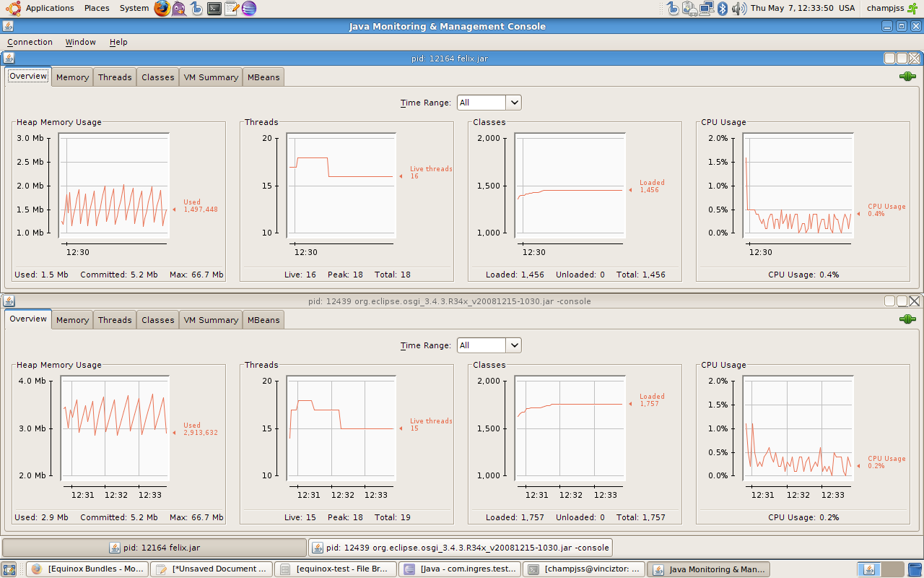Click the Show Desktop icon in the bottom panel
This screenshot has height=578, width=924.
[9, 569]
